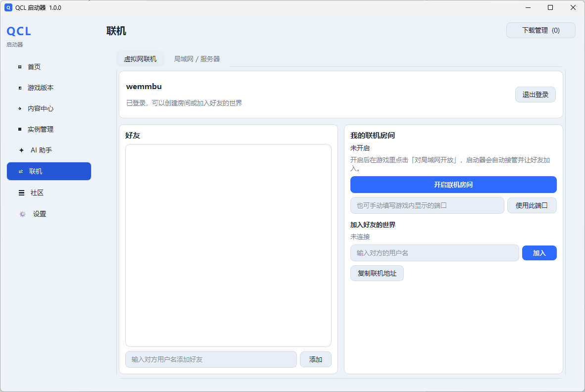Click the diamond icon beside 内容中心
The width and height of the screenshot is (585, 392).
pos(20,108)
